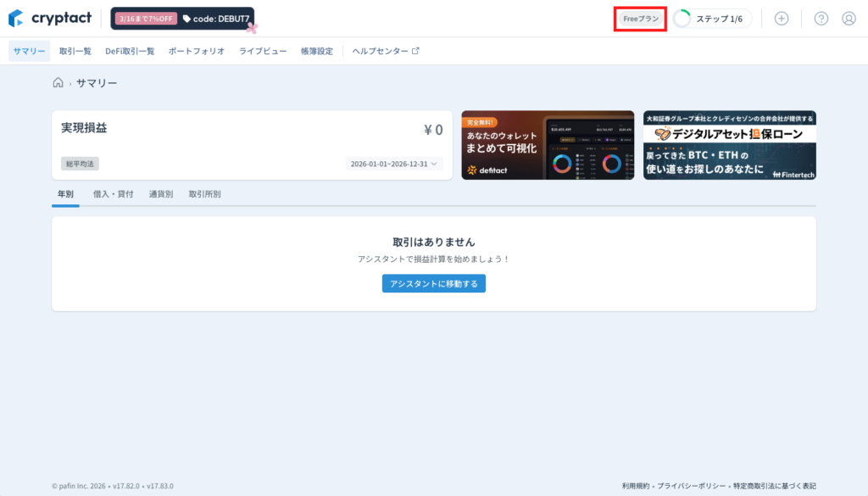Open the help question mark icon

pyautogui.click(x=821, y=19)
